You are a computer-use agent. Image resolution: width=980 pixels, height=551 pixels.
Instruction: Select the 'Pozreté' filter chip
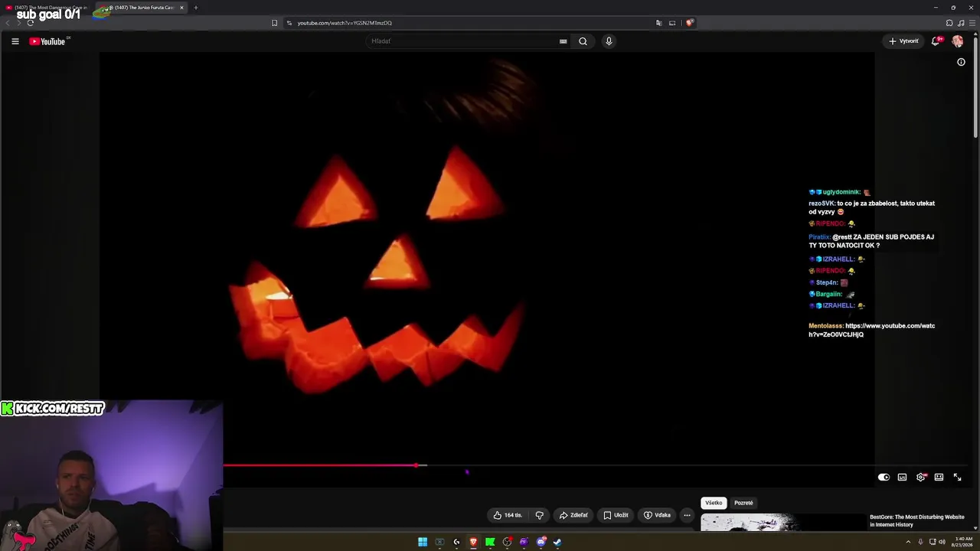point(743,503)
